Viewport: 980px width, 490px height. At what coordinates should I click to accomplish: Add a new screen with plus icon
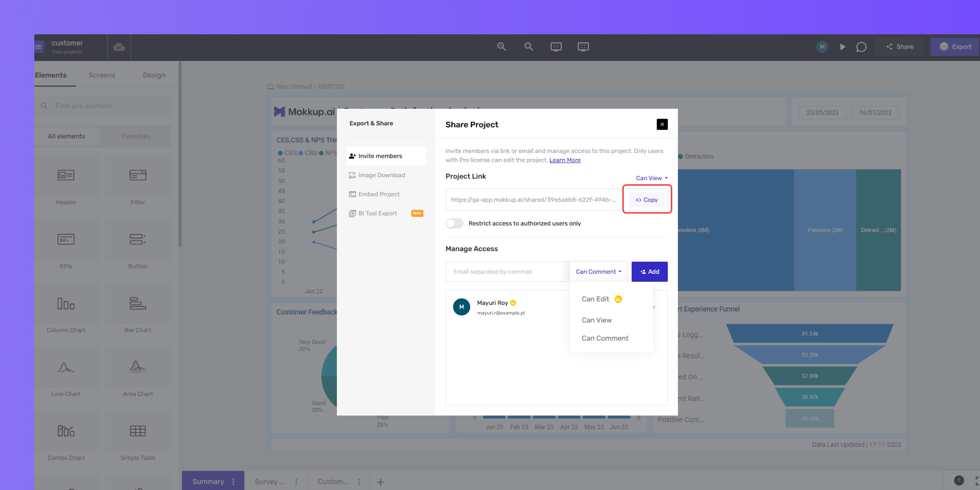[380, 482]
